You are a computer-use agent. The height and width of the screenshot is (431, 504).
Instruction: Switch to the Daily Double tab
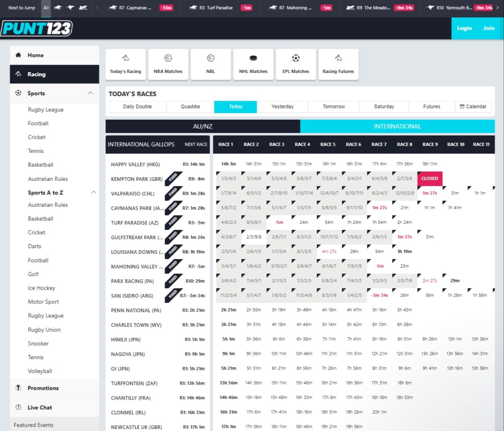pos(137,107)
